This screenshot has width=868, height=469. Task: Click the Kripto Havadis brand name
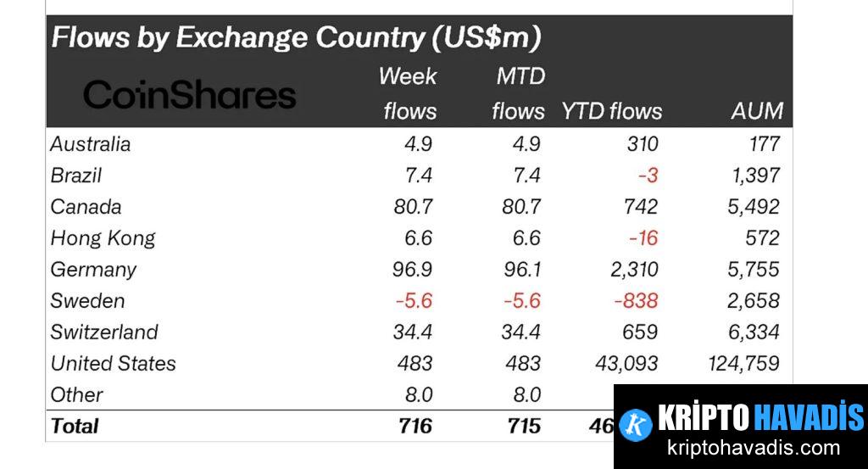[760, 417]
